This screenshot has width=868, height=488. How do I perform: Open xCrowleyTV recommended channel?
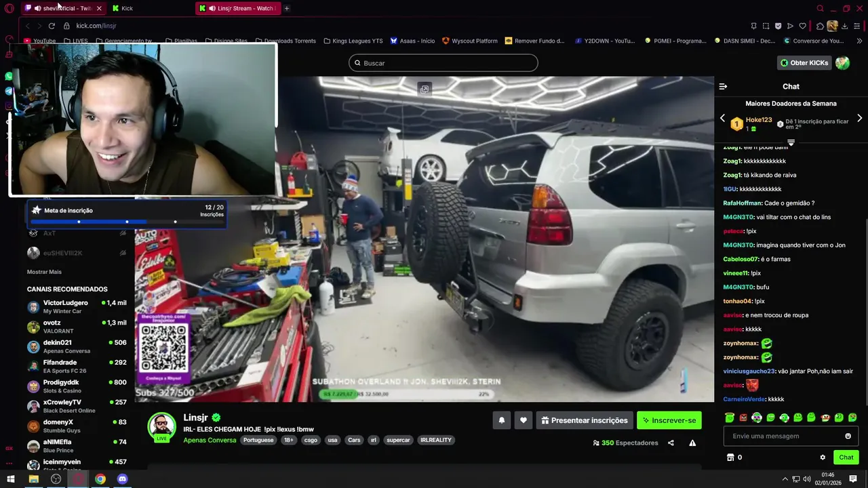77,406
